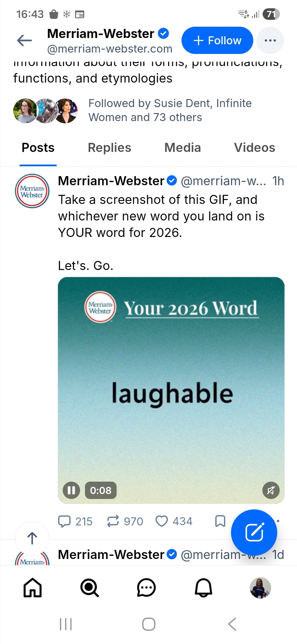Switch to the Media tab

[182, 148]
